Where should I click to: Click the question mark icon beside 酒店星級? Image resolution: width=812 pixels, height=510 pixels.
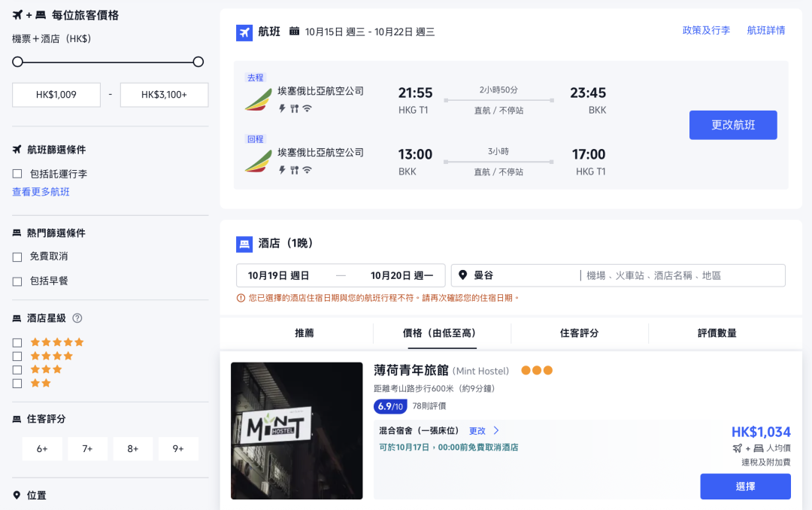tap(77, 318)
